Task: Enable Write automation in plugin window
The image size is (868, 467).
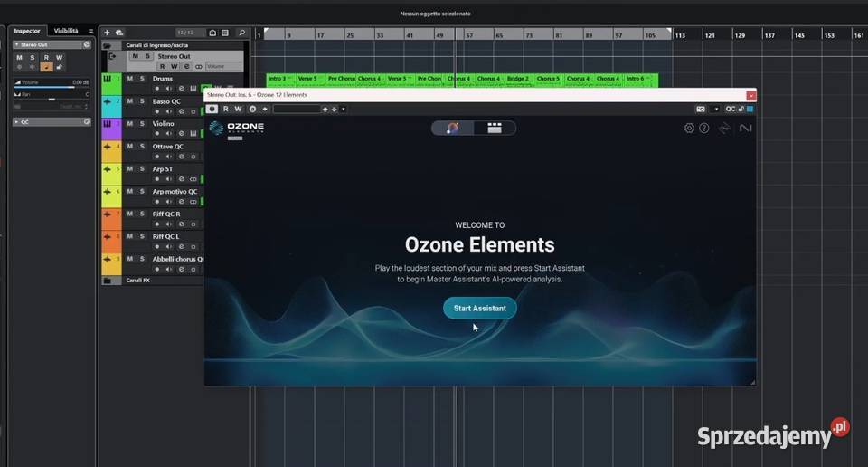Action: [238, 110]
